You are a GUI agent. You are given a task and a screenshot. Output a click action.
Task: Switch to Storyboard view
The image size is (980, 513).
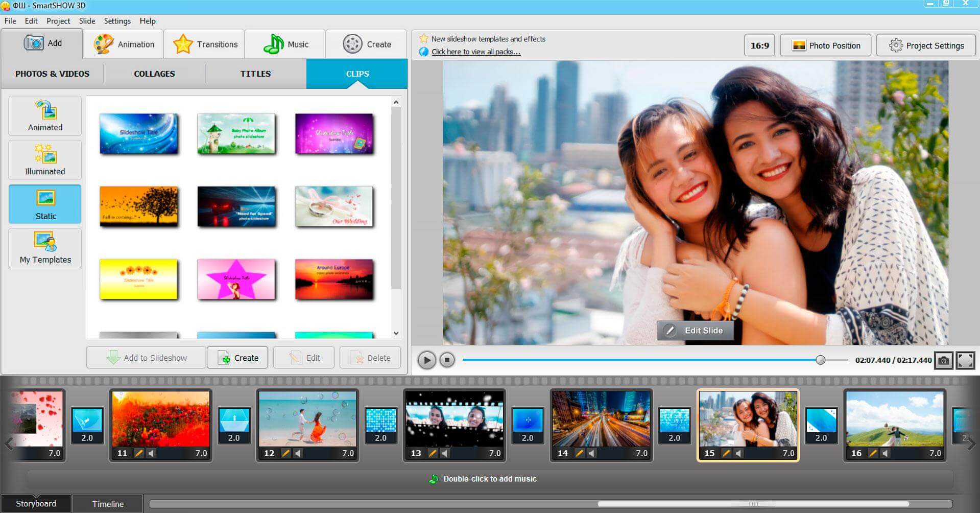(x=36, y=503)
